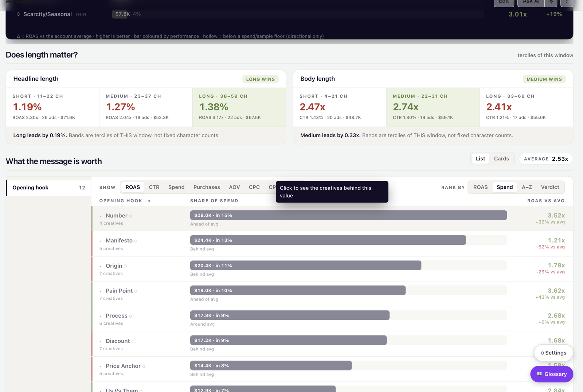Image resolution: width=583 pixels, height=392 pixels.
Task: Expand the Process hook row arrow
Action: (x=101, y=316)
